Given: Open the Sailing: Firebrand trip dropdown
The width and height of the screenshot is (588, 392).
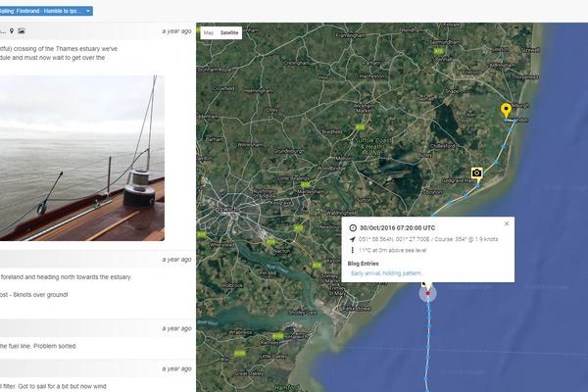Looking at the screenshot, I should coord(44,10).
